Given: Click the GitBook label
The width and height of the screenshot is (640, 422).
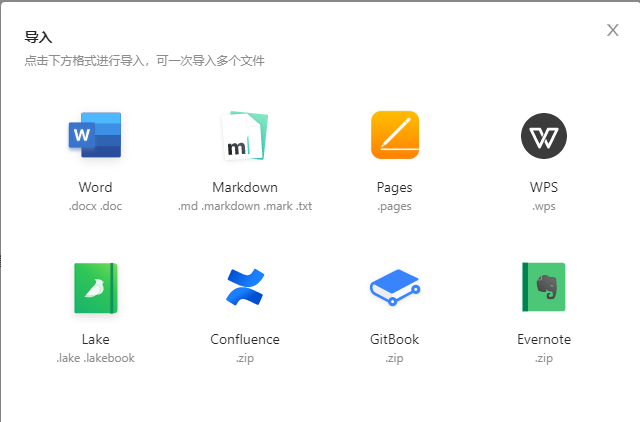Looking at the screenshot, I should point(394,339).
